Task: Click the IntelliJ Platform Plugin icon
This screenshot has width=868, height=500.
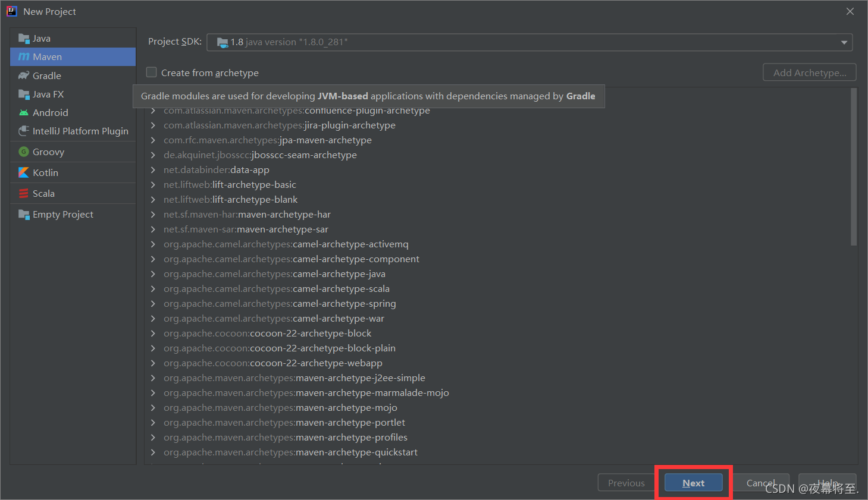Action: (24, 131)
